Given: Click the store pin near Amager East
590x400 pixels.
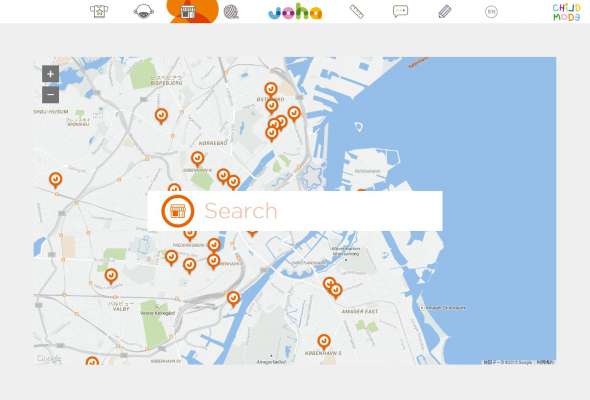Looking at the screenshot, I should click(x=336, y=291).
